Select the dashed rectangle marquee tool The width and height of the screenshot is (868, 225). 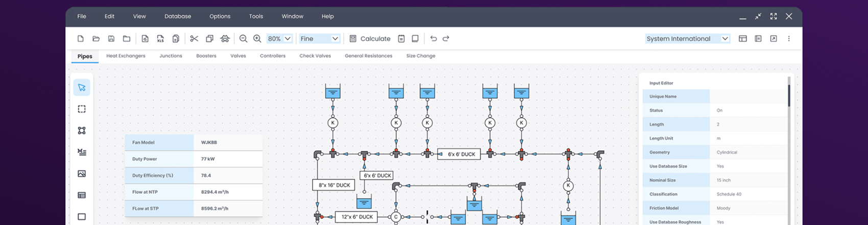point(82,109)
